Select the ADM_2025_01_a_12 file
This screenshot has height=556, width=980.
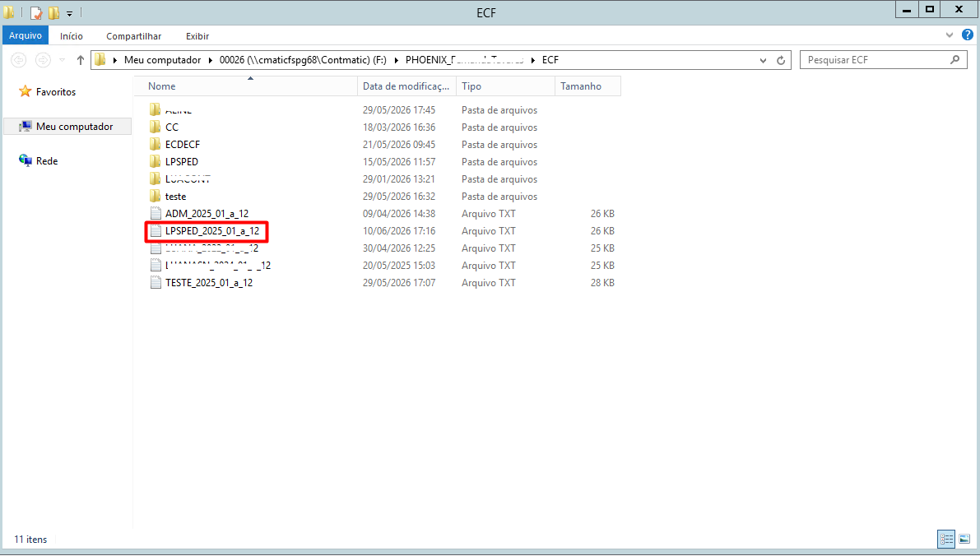coord(207,214)
